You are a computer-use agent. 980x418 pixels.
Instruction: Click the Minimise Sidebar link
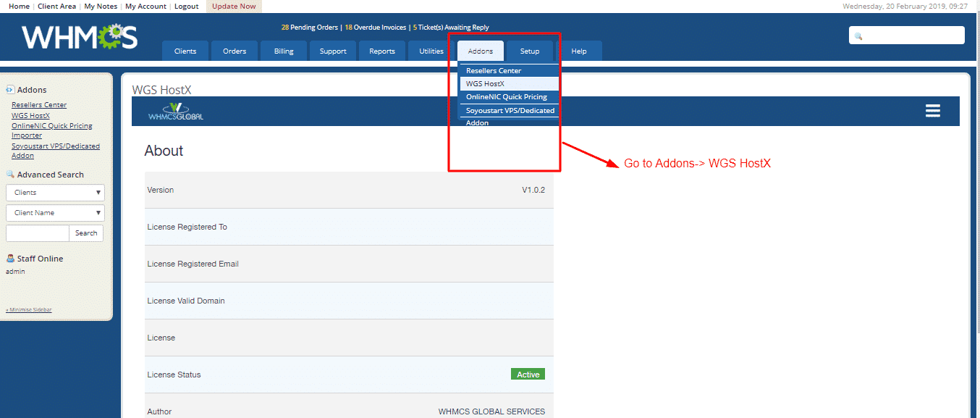pos(29,310)
